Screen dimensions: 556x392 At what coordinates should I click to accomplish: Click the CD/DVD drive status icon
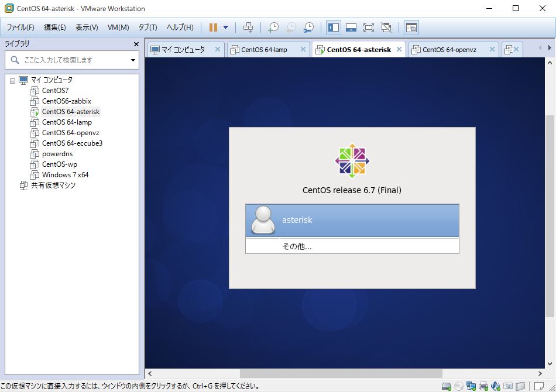(x=459, y=386)
